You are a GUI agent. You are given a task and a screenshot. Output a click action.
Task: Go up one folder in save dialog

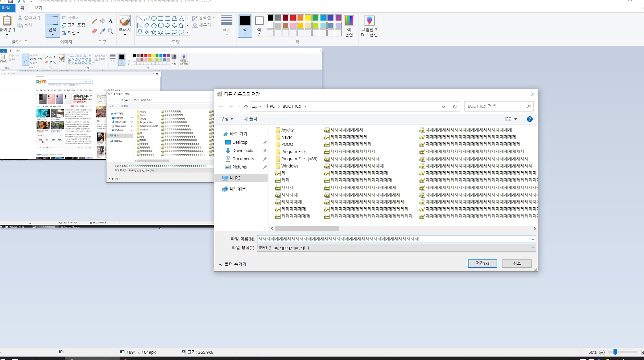pos(246,106)
